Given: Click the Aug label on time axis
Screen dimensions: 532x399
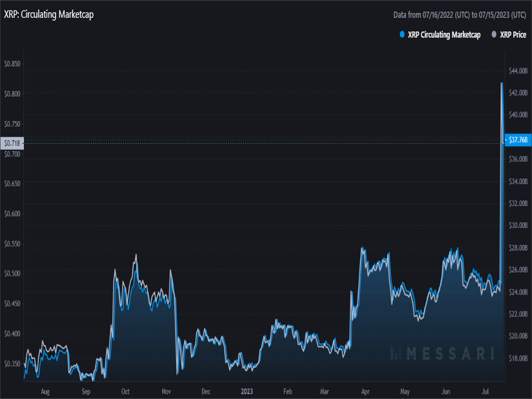Looking at the screenshot, I should coord(45,391).
